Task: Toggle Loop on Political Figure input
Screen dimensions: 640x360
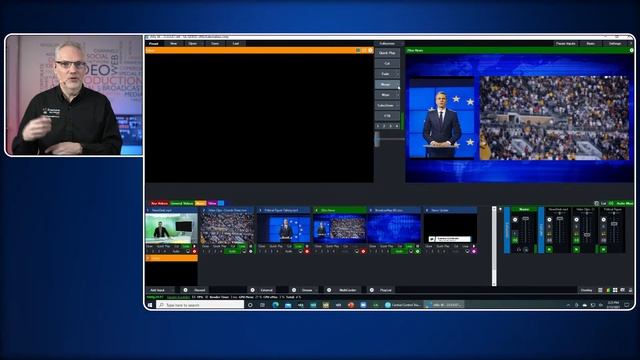Action: (298, 246)
